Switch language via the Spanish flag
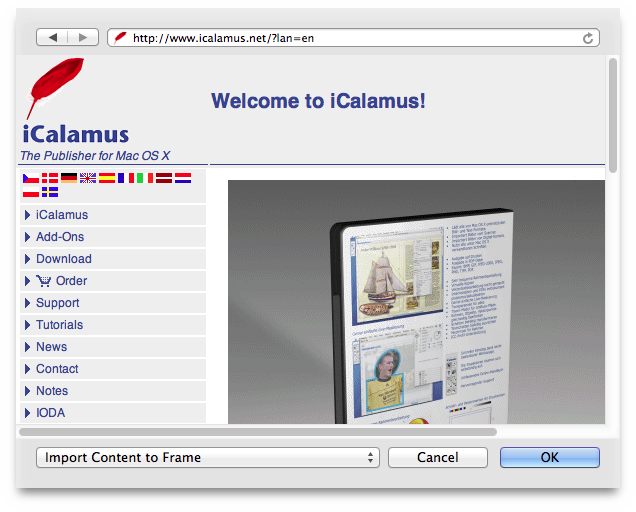The image size is (636, 512). tap(107, 178)
